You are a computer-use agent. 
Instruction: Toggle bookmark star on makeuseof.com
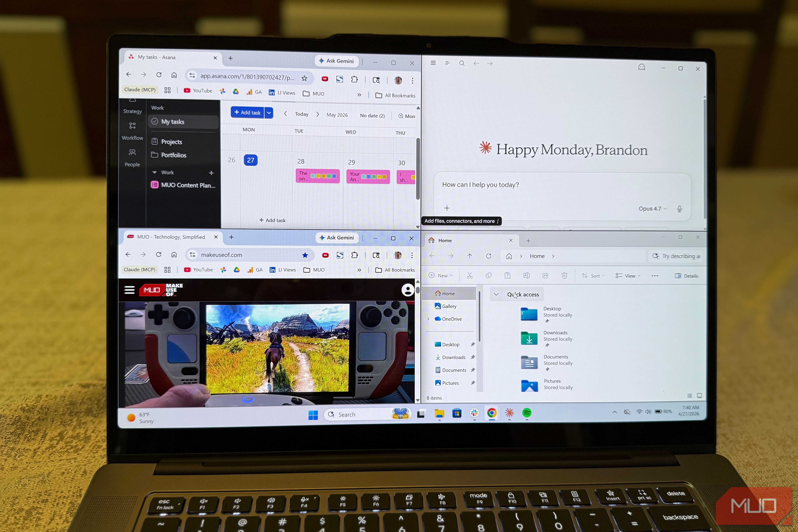pos(305,255)
